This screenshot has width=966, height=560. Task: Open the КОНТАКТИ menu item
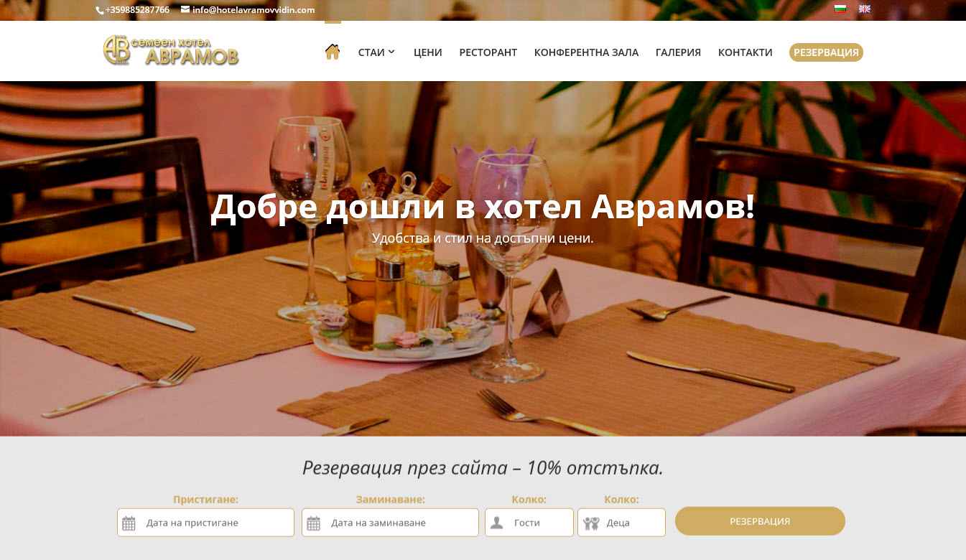(746, 52)
